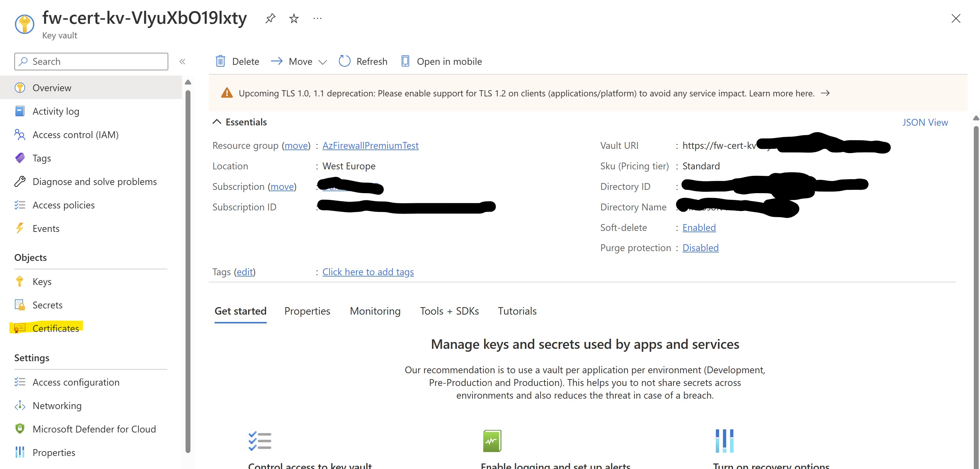
Task: Switch to the Monitoring tab
Action: point(375,311)
